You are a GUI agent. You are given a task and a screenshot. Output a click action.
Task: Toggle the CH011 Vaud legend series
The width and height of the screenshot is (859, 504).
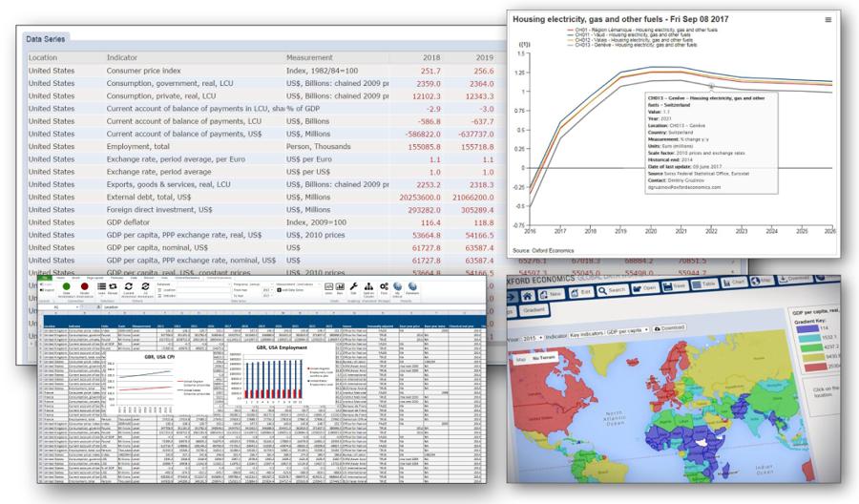pos(629,34)
